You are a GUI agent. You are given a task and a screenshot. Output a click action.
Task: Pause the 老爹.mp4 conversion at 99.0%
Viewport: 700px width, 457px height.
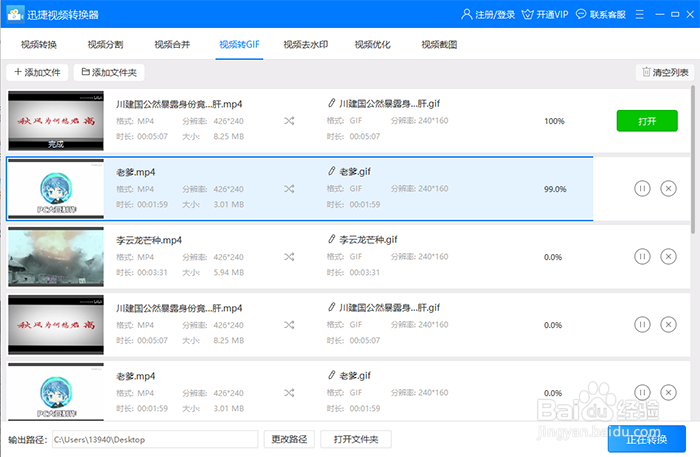642,188
